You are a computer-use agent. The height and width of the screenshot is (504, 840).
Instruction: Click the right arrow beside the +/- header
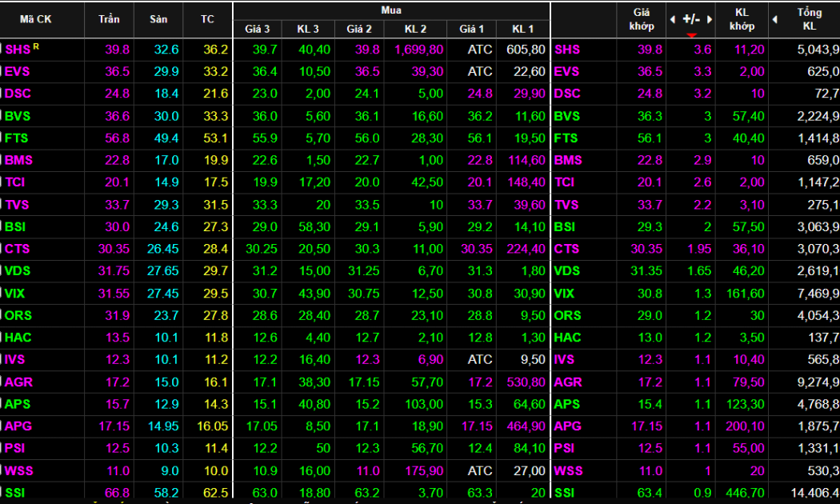(x=710, y=20)
